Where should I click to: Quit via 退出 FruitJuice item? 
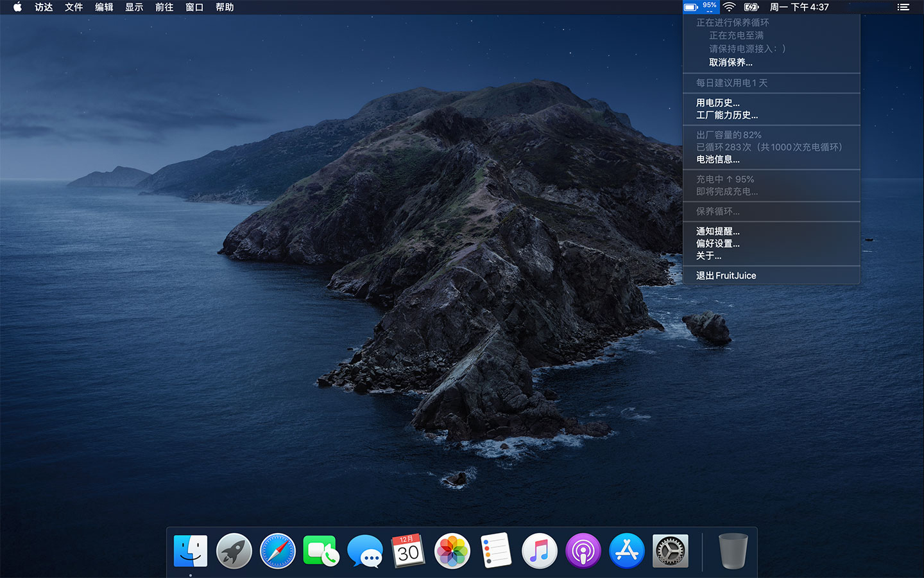point(726,276)
